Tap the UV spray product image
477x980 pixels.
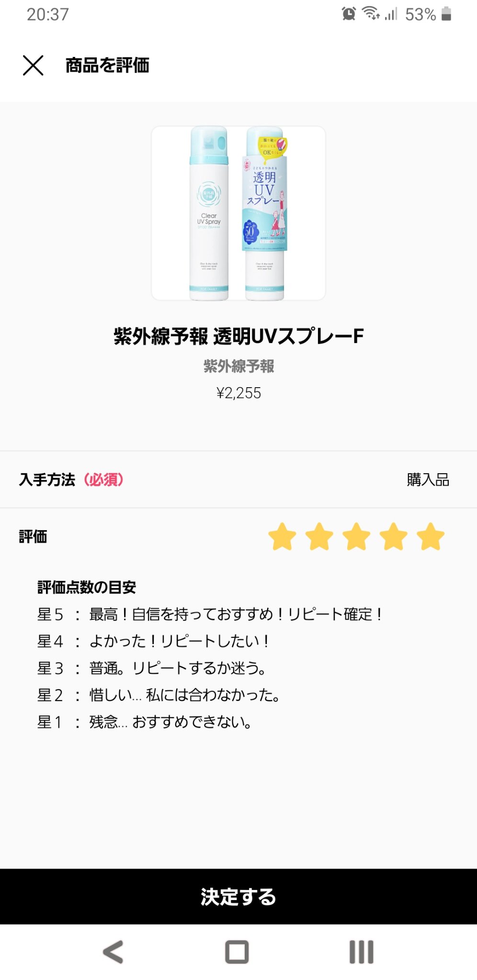(238, 213)
